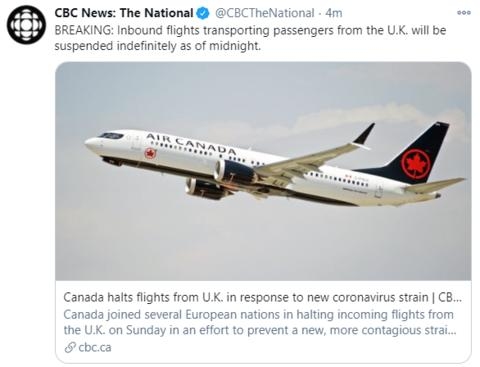Viewport: 480px width, 367px height.
Task: Open the cbc.ca source domain
Action: (x=95, y=348)
